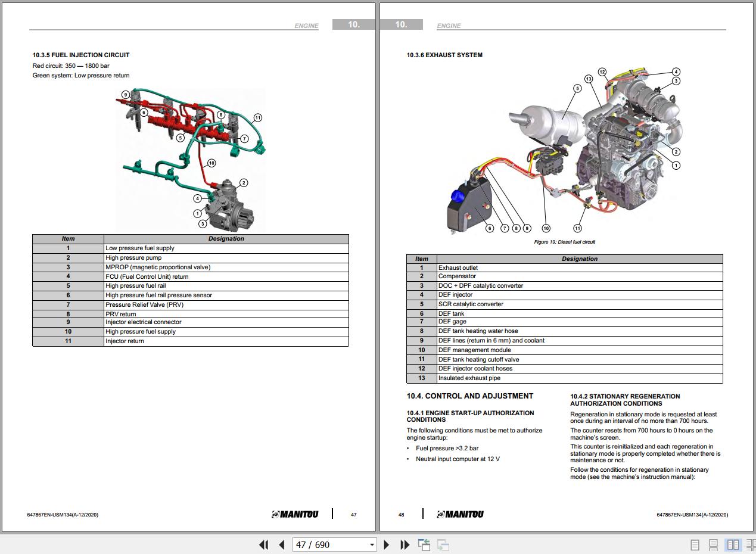Click the 'High pressure pump' table row
The height and width of the screenshot is (554, 756).
191,257
